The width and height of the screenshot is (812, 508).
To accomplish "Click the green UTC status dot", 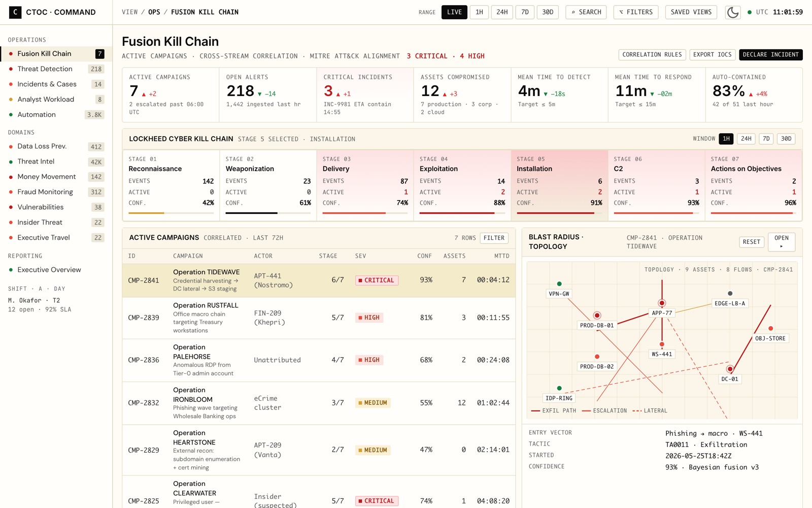I will coord(749,12).
